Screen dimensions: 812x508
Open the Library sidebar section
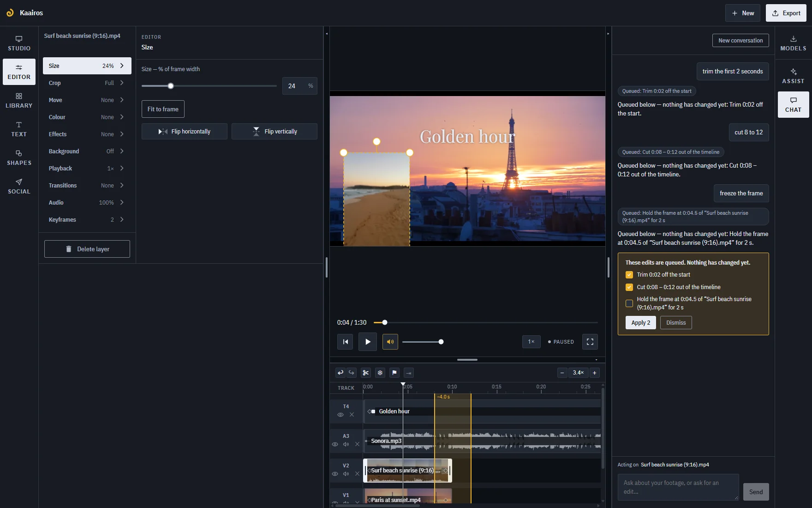tap(19, 101)
